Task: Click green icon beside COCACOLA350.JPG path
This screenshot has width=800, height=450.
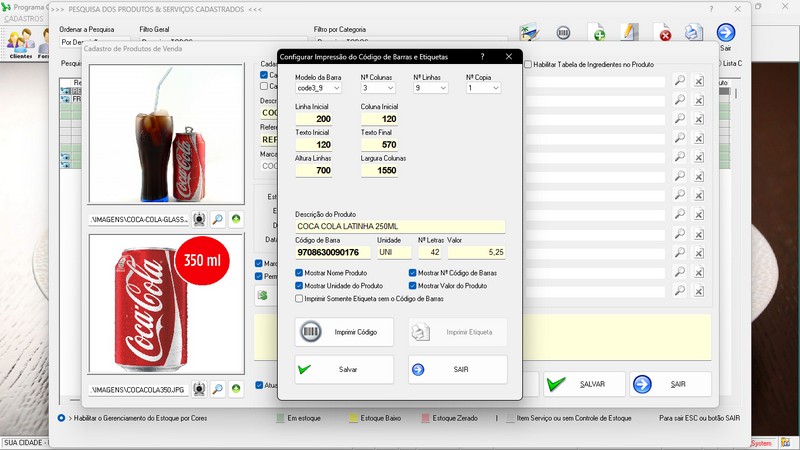Action: click(236, 388)
